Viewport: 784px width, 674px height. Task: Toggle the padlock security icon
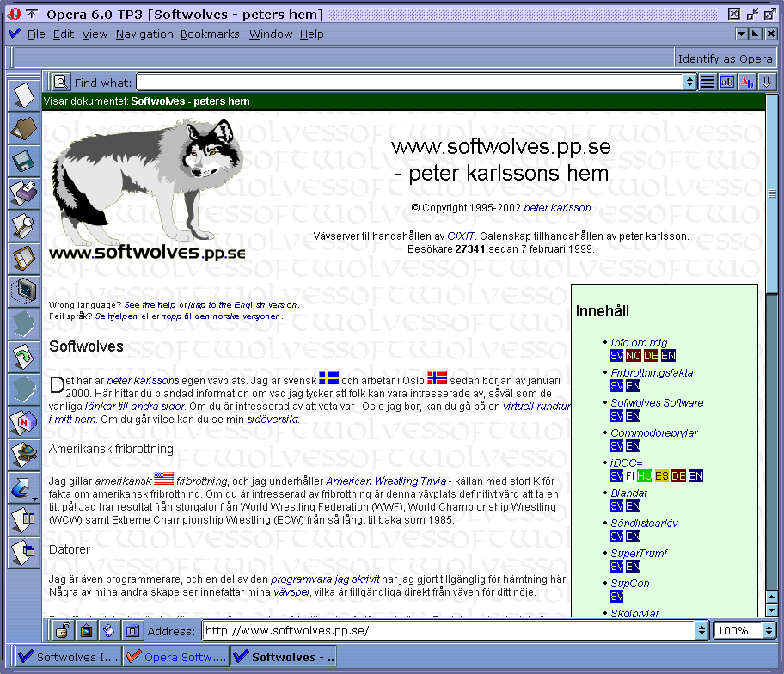(63, 631)
